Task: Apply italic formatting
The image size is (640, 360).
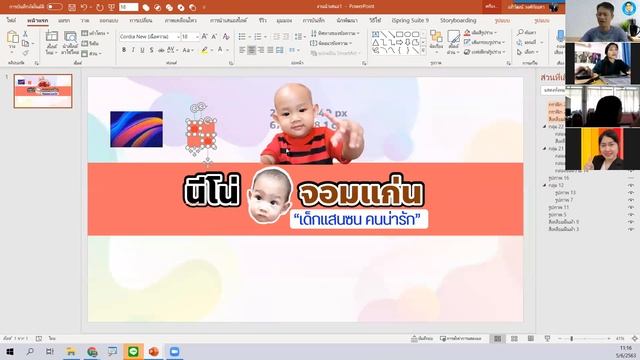Action: (x=133, y=50)
